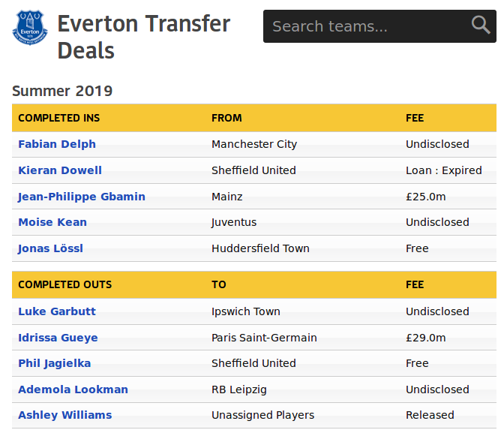Viewport: 504px width, 430px height.
Task: Open Moise Kean player page
Action: point(52,222)
